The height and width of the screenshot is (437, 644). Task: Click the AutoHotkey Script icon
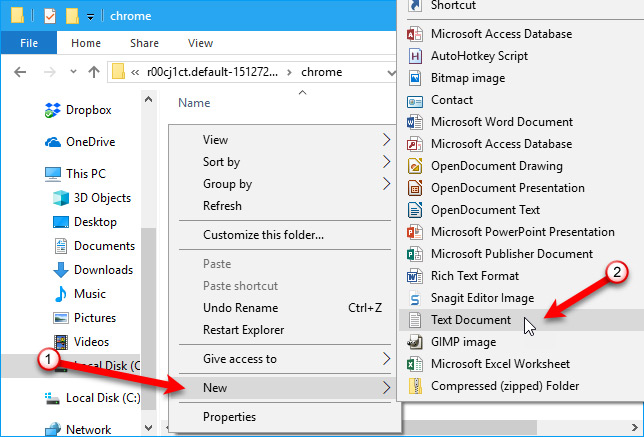pos(416,56)
